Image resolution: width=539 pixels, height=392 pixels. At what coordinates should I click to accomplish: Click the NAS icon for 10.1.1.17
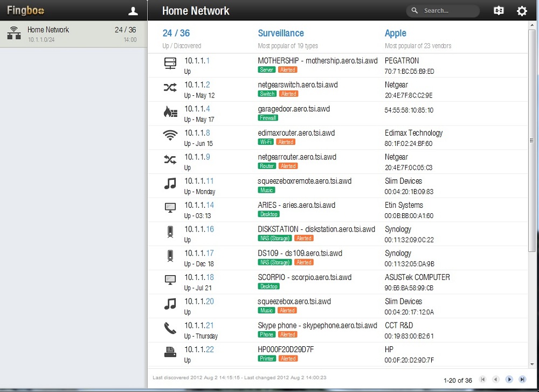click(170, 256)
